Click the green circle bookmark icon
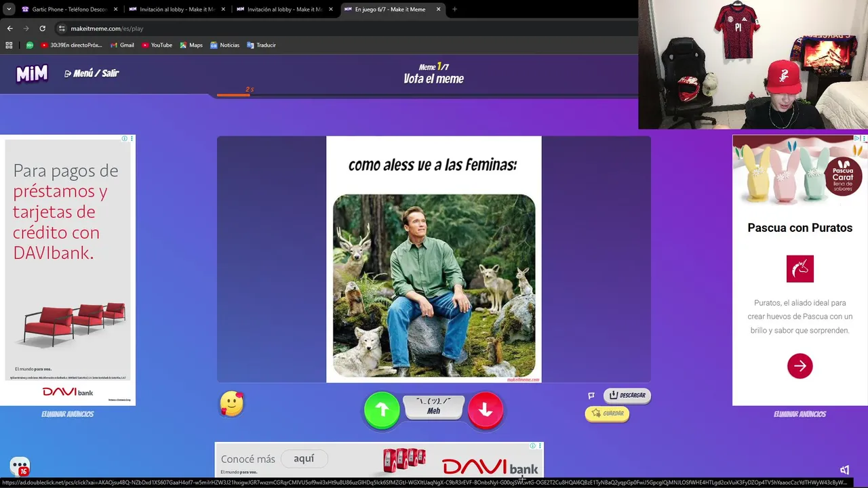 [29, 45]
